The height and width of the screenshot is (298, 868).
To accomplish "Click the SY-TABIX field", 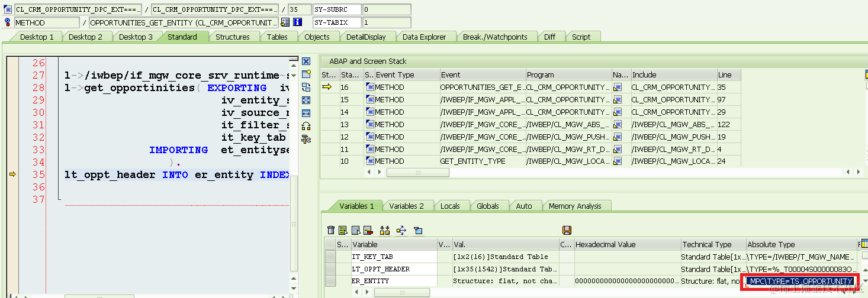I will click(337, 22).
